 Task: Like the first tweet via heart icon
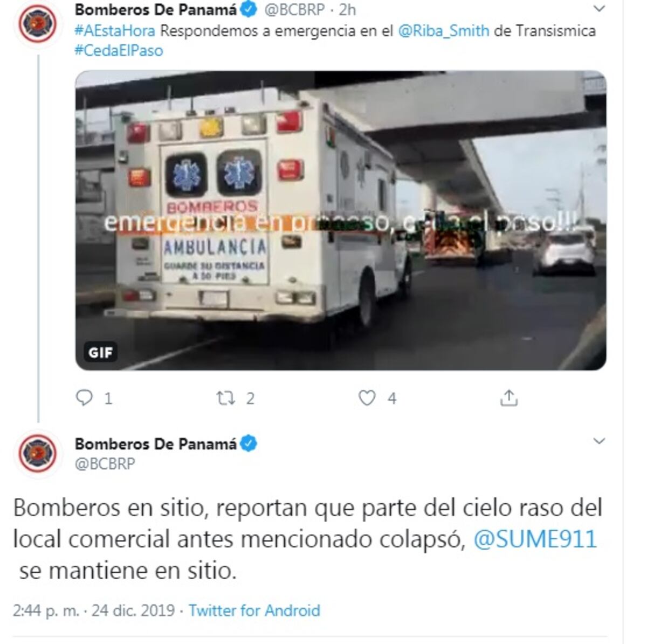(367, 398)
